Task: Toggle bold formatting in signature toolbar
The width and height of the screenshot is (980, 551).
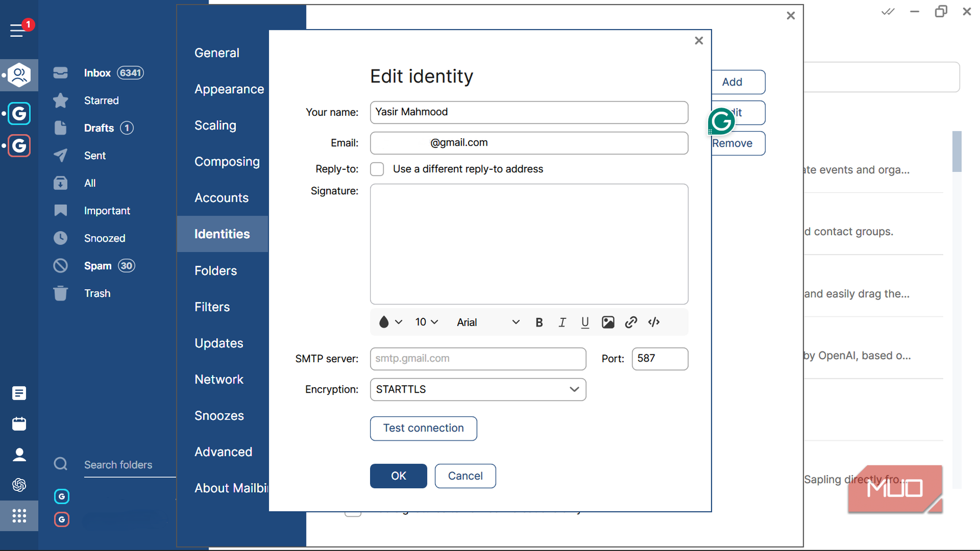Action: [539, 322]
